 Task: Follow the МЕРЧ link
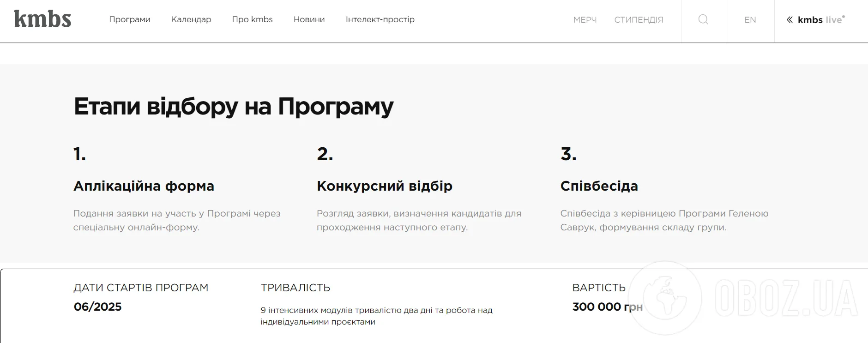tap(585, 20)
